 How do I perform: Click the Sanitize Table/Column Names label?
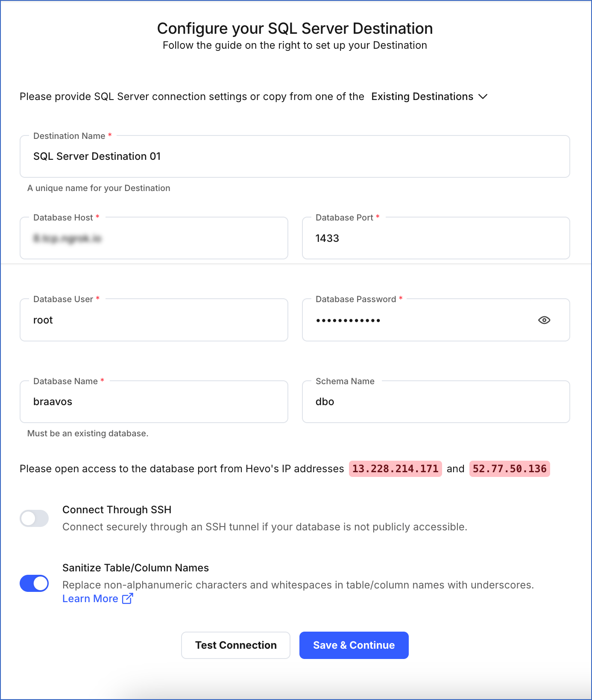click(135, 568)
